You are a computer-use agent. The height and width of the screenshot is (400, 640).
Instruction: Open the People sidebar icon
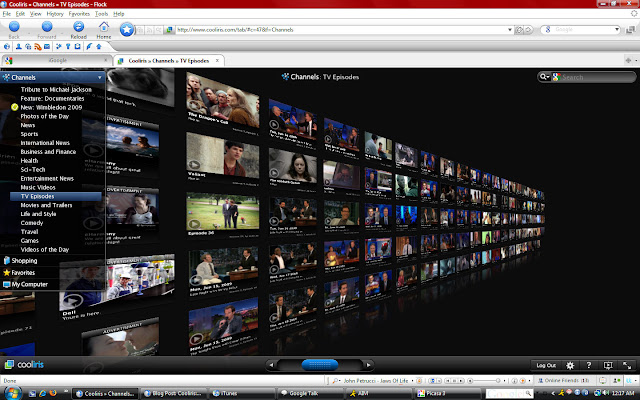coord(18,47)
